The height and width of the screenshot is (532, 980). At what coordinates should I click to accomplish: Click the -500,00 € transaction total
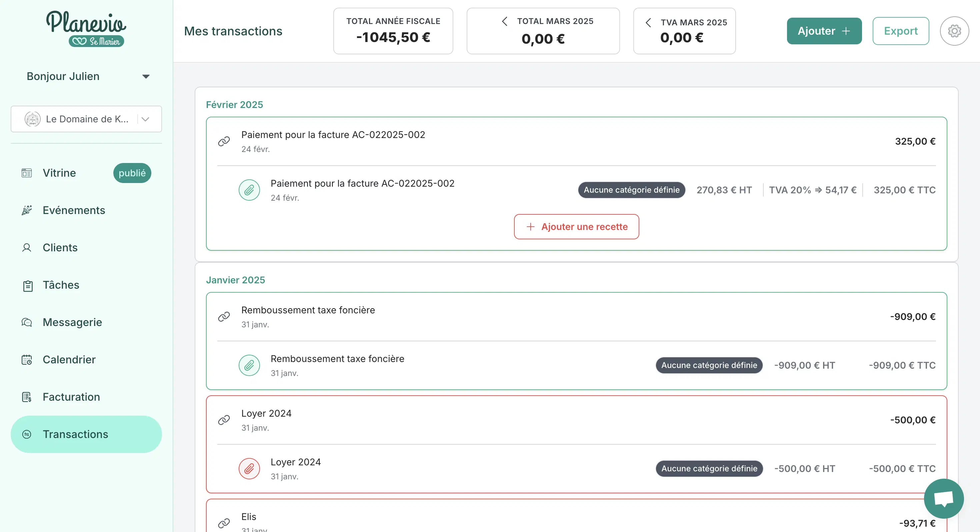click(913, 420)
